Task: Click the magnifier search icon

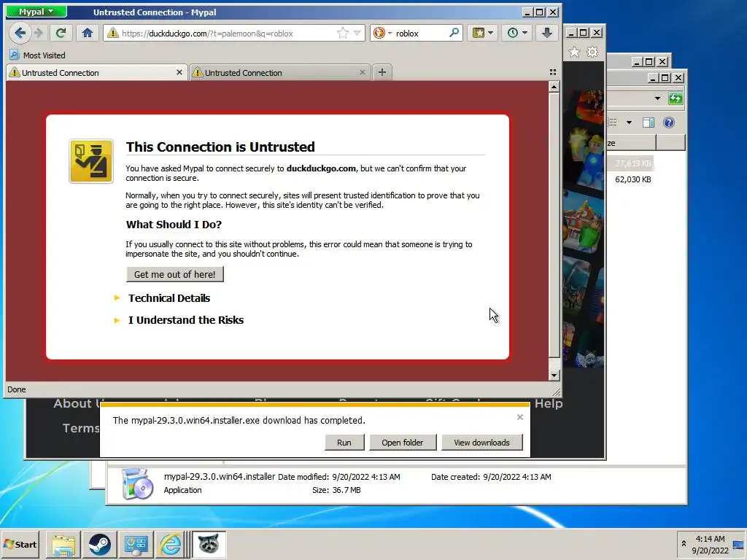Action: 454,33
